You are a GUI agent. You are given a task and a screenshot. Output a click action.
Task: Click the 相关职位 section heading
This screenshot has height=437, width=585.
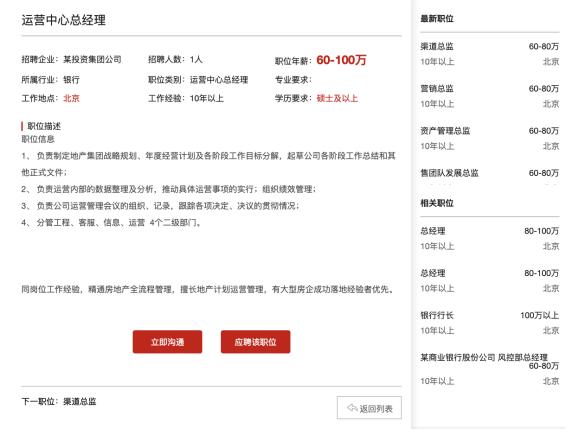(437, 203)
